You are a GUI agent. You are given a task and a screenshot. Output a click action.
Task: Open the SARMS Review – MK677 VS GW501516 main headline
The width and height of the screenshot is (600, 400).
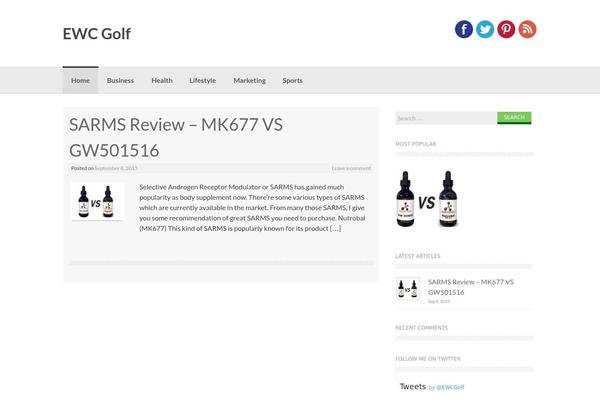click(x=176, y=137)
